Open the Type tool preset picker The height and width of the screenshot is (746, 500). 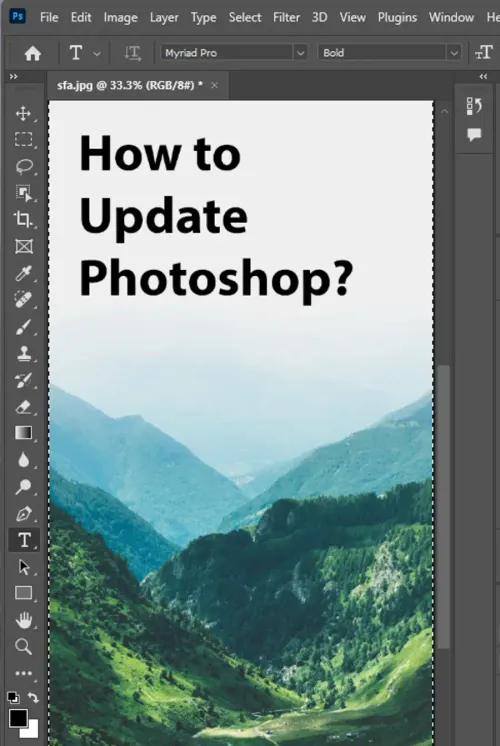(97, 53)
